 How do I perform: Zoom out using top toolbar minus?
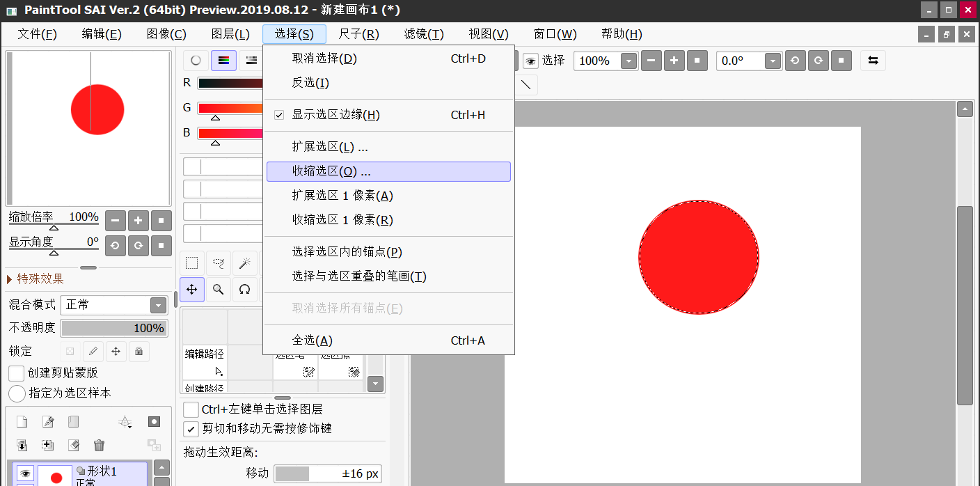click(x=651, y=61)
